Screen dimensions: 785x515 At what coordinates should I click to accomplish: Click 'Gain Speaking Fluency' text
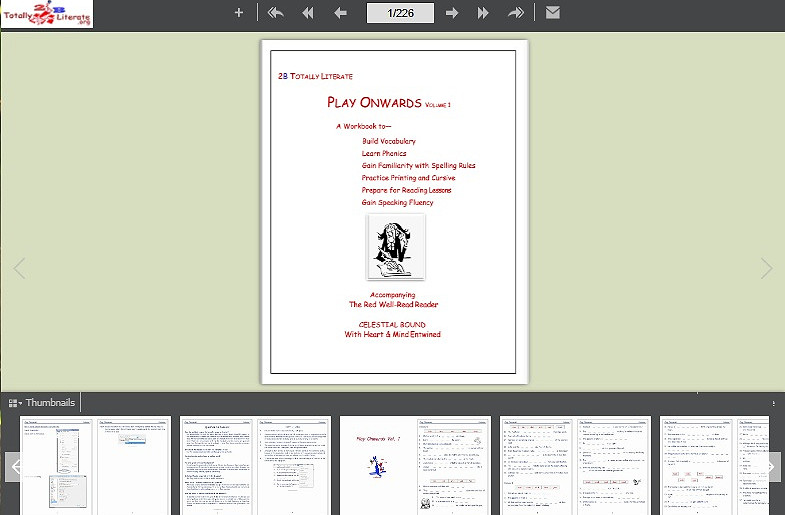tap(398, 202)
